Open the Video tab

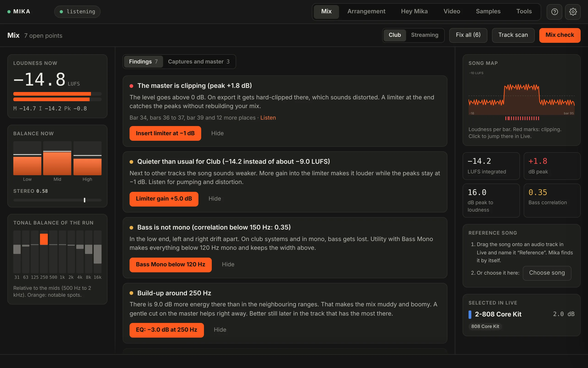point(452,11)
